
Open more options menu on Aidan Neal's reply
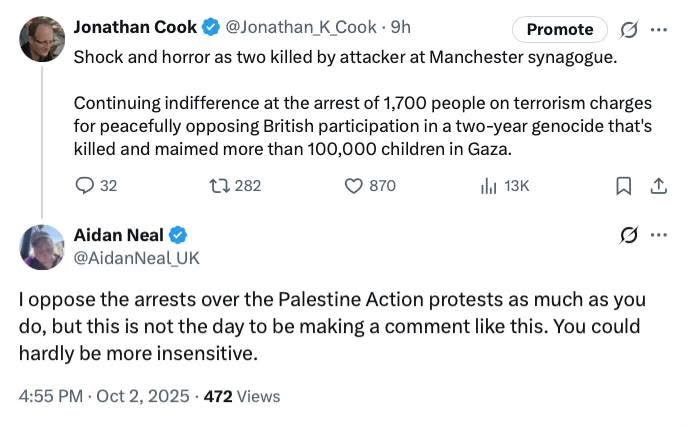(x=658, y=236)
